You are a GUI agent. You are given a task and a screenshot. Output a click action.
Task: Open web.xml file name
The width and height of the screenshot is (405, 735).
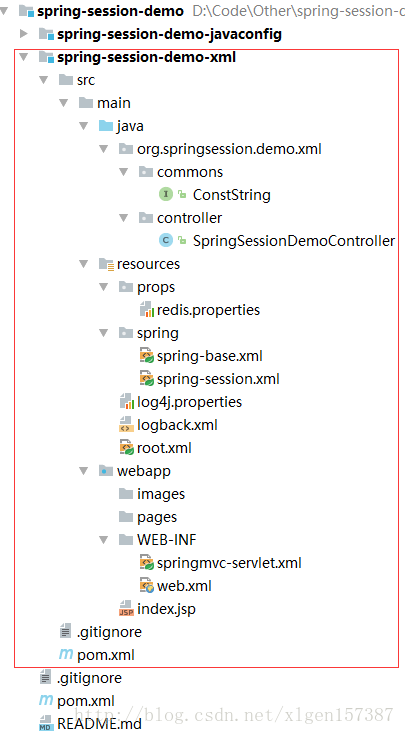[x=184, y=585]
